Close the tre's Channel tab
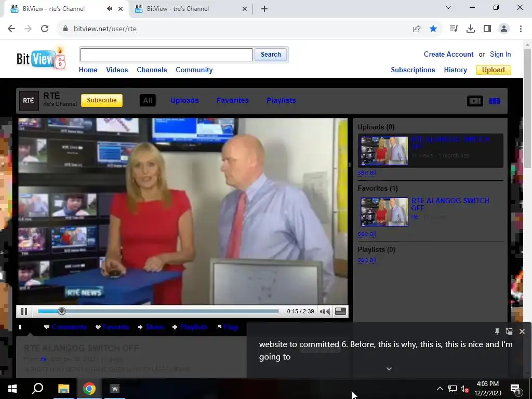The height and width of the screenshot is (399, 532). (245, 9)
